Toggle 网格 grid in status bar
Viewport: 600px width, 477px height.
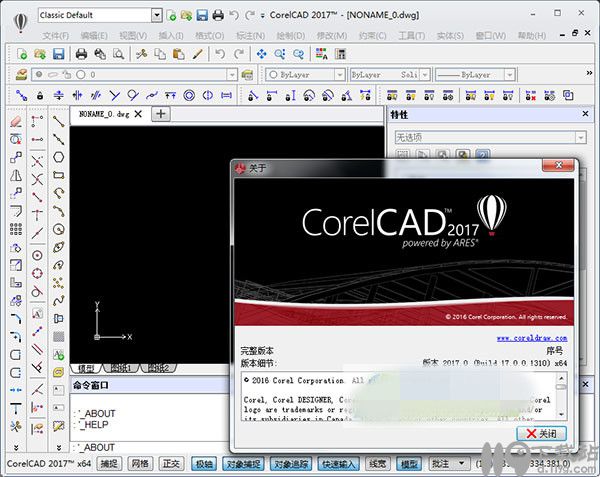140,464
